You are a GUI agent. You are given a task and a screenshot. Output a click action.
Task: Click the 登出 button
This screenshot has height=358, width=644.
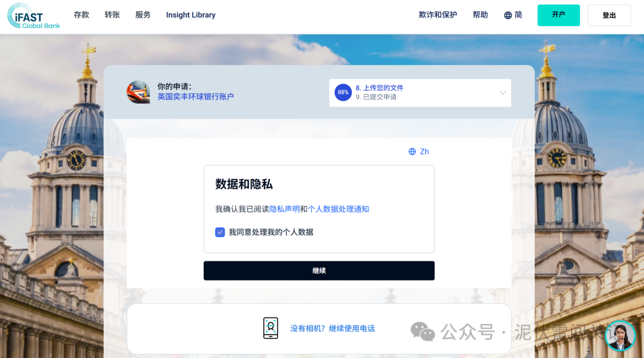609,15
